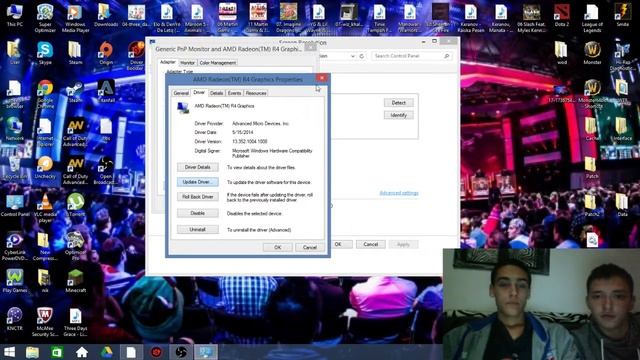Click the Disable device button
Screen dimensions: 640x360
198,213
